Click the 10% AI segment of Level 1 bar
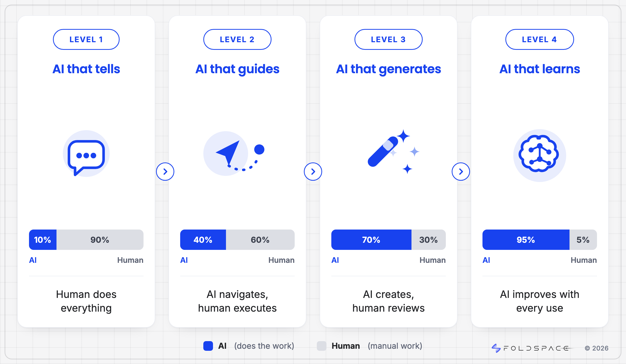 coord(43,240)
